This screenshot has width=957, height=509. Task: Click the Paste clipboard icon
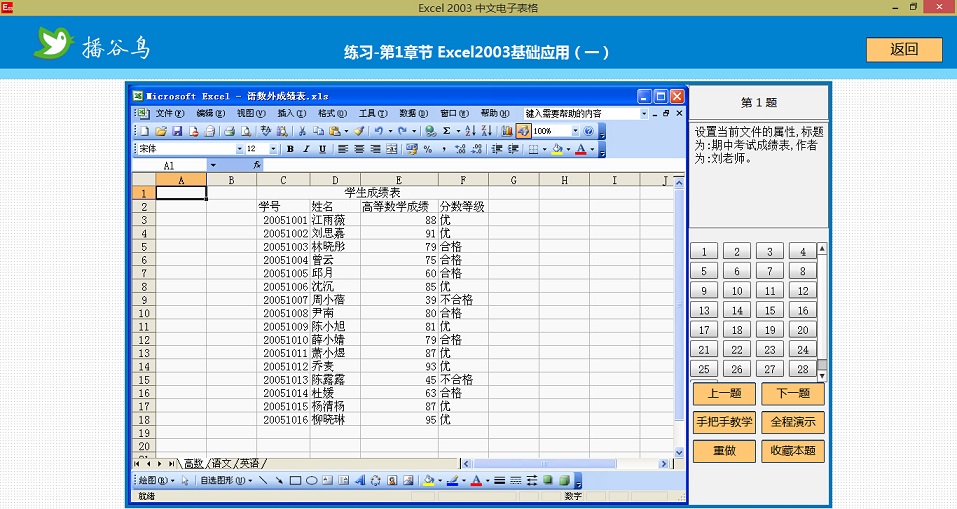[334, 131]
